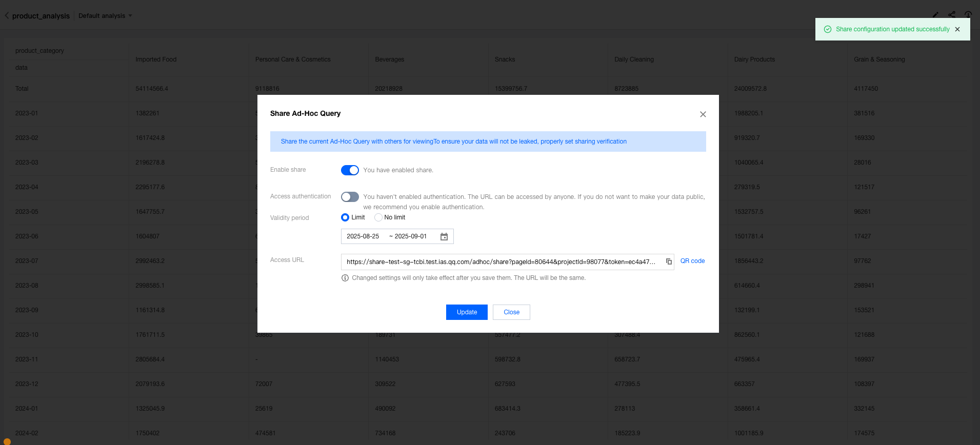Click the Daily Cleaning column header
This screenshot has height=445, width=980.
(634, 59)
